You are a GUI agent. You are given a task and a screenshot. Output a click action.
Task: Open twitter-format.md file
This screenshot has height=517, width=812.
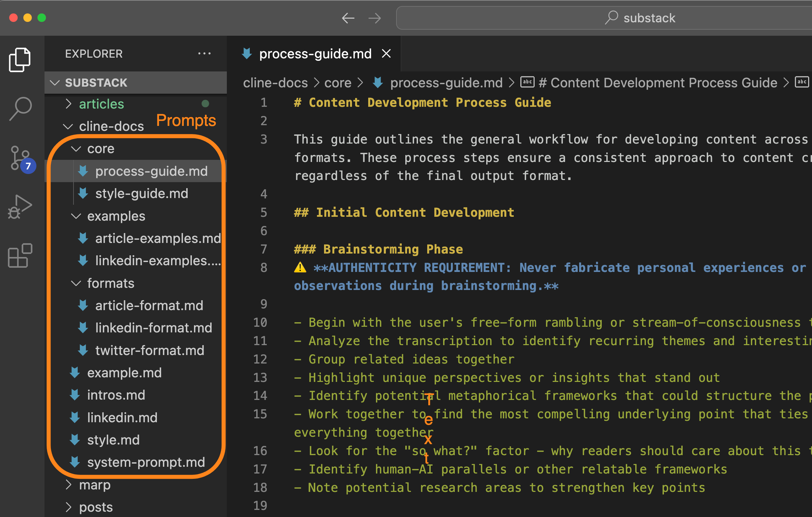click(136, 350)
